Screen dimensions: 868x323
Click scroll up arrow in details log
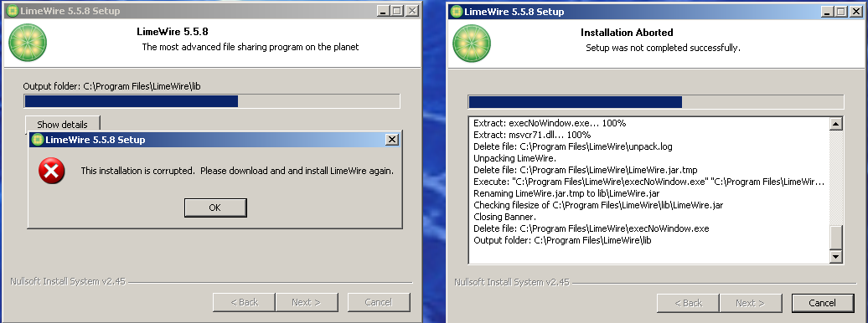(836, 124)
